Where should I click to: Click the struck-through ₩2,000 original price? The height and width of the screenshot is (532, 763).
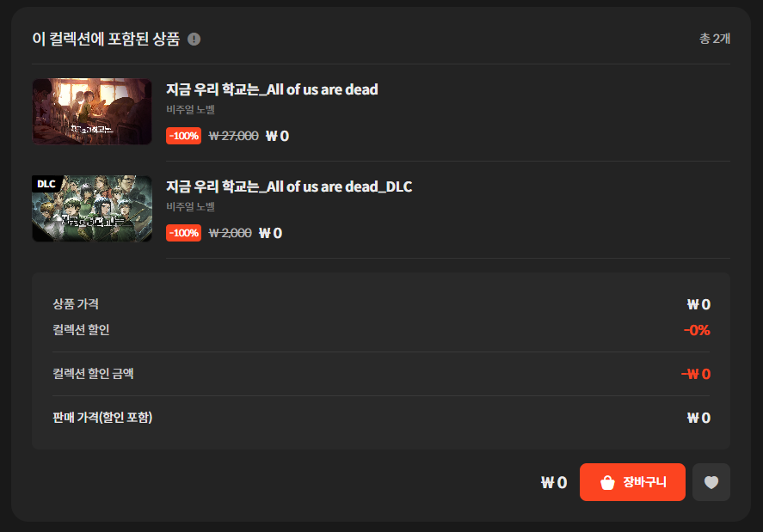pos(231,233)
